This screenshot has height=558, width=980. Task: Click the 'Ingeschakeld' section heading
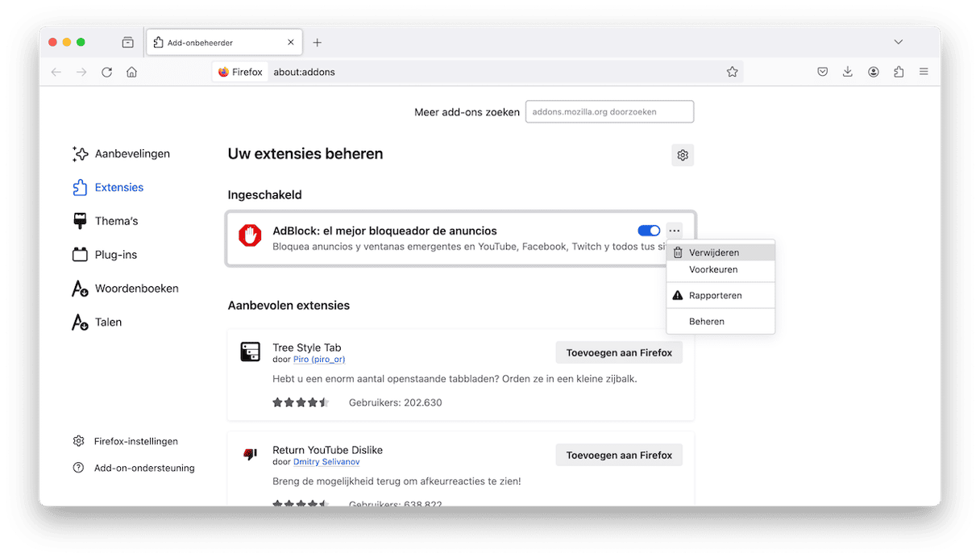pos(264,195)
